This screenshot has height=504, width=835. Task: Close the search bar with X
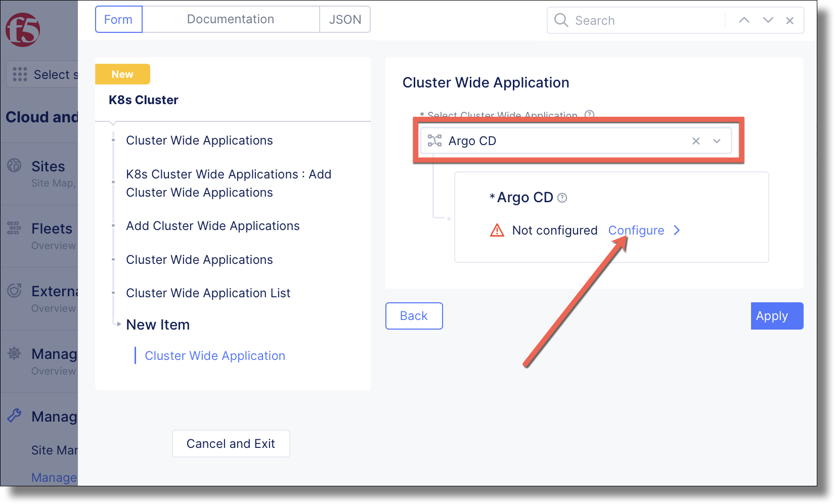click(x=789, y=21)
